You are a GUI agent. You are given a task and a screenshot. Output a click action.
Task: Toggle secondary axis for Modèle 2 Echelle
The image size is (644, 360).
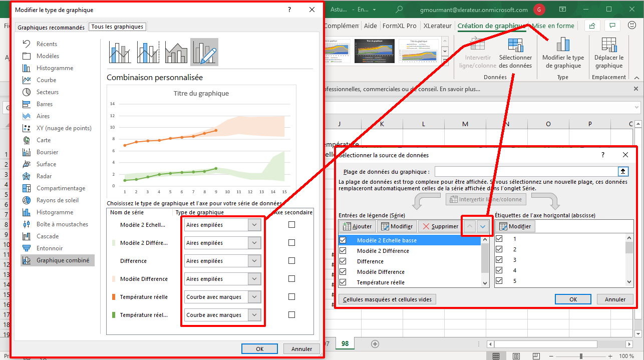[x=291, y=225]
